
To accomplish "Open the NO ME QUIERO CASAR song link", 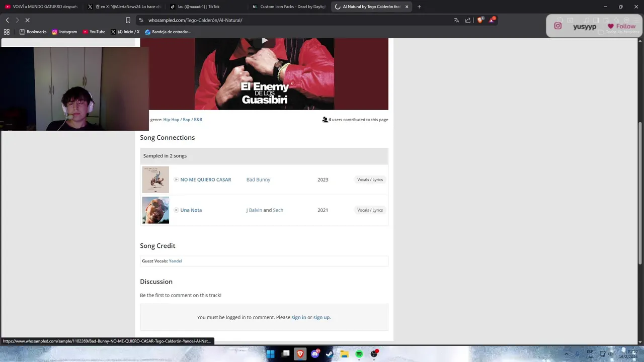I will coord(206,179).
